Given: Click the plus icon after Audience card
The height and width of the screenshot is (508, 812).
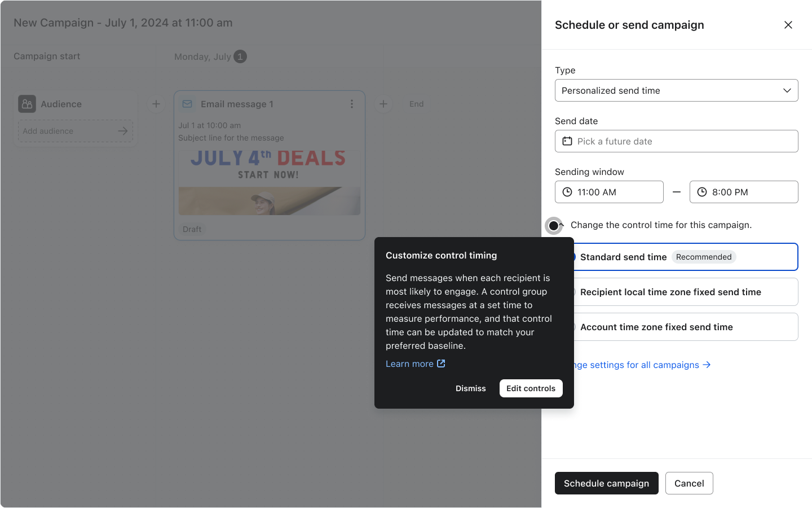Looking at the screenshot, I should [156, 104].
